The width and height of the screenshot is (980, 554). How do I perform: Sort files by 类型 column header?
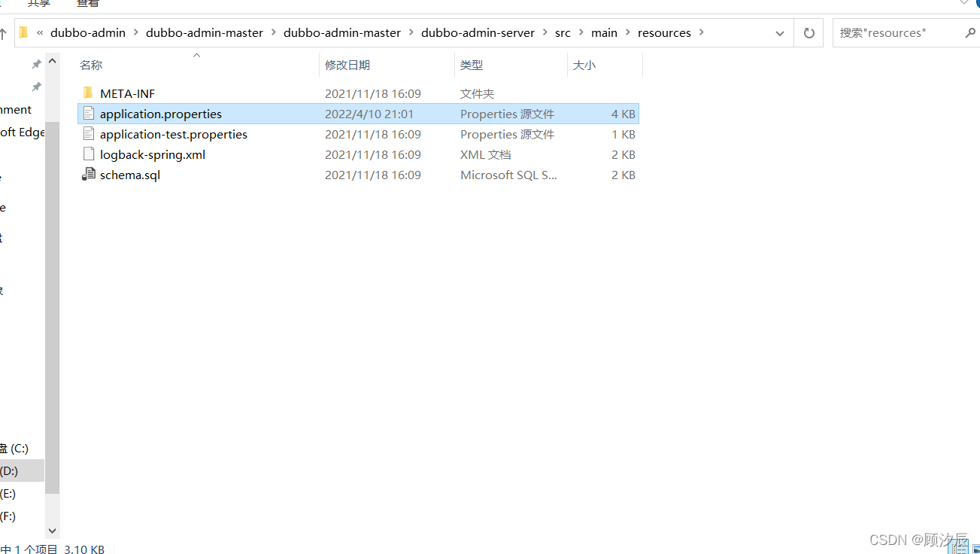coord(472,65)
